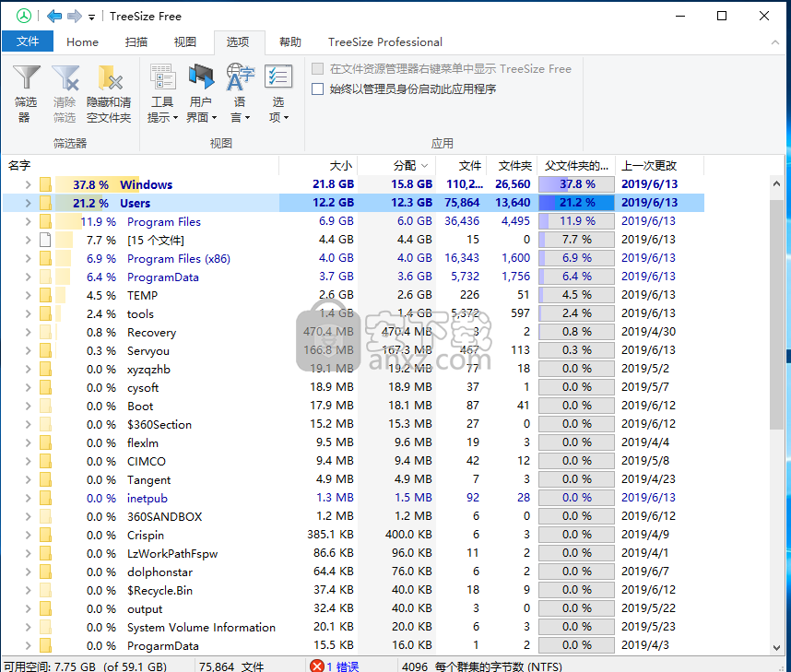Screen dimensions: 791x672
Task: Click the inetpub folder icon
Action: tap(45, 498)
